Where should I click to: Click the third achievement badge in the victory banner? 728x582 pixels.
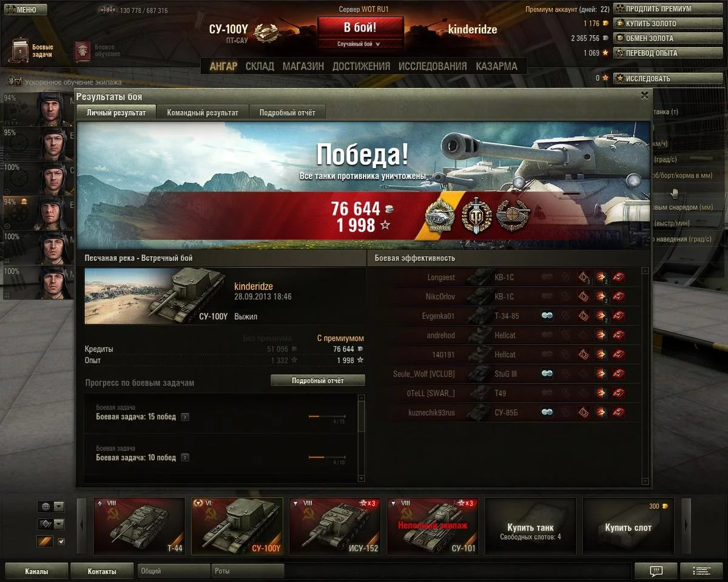click(x=513, y=215)
